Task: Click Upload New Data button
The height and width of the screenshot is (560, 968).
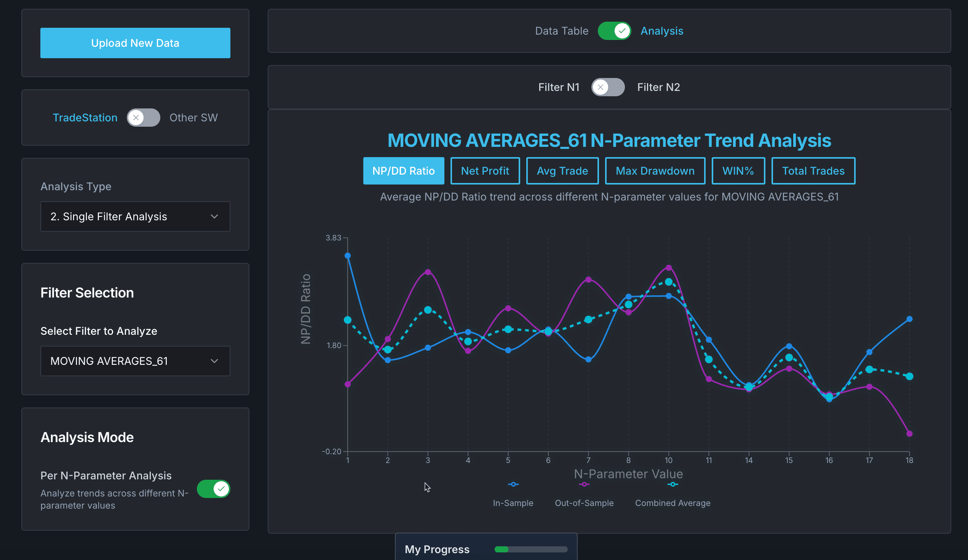Action: click(135, 43)
